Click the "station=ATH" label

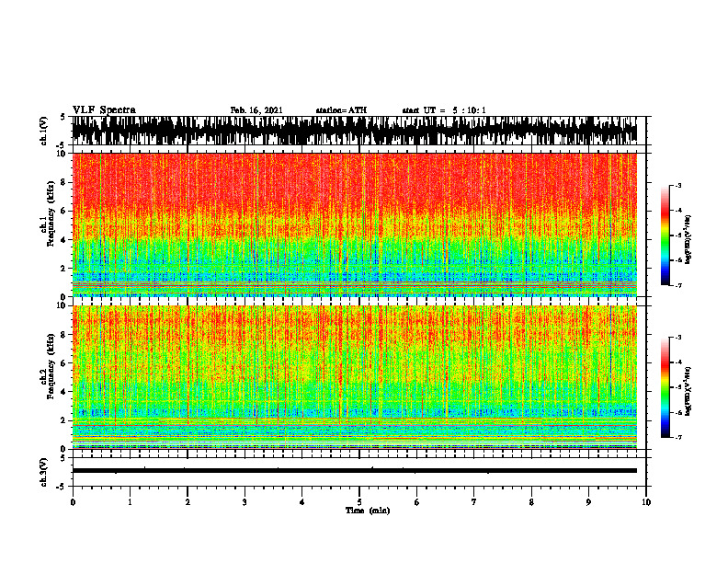pyautogui.click(x=341, y=110)
